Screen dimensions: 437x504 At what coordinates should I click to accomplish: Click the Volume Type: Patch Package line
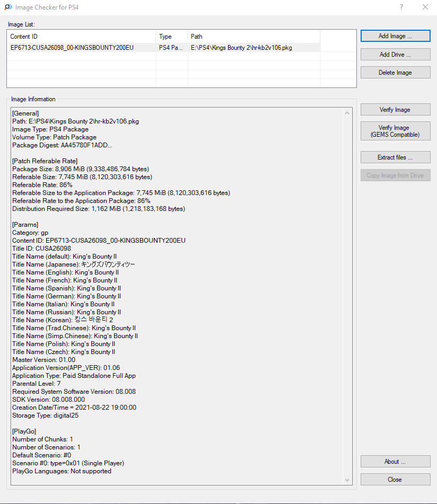(54, 137)
